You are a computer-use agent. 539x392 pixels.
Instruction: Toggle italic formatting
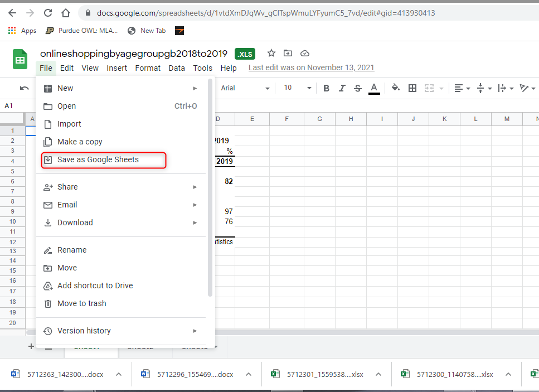coord(342,88)
